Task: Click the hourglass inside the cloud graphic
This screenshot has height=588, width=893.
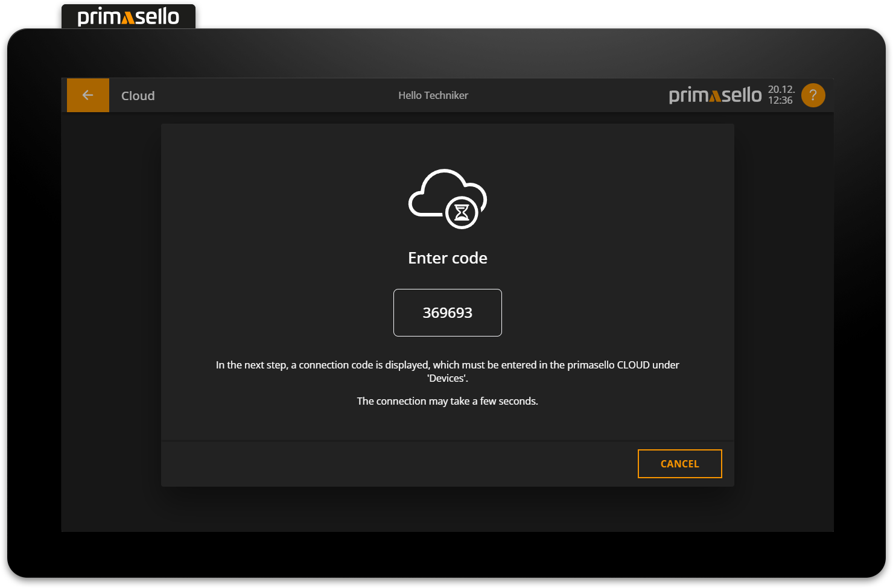Action: [462, 212]
